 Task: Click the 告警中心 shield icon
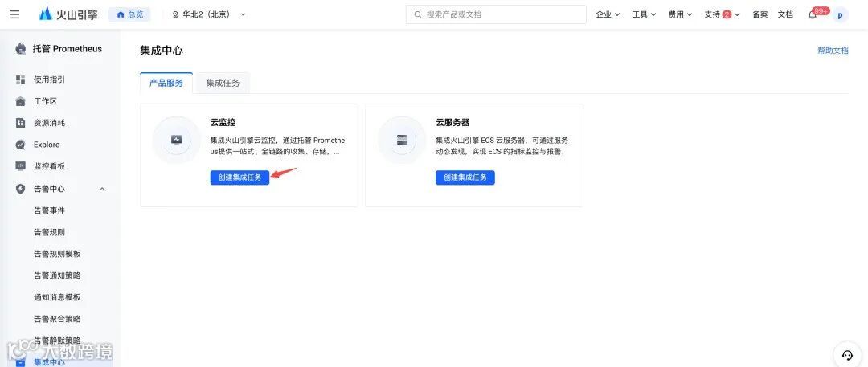[x=20, y=189]
